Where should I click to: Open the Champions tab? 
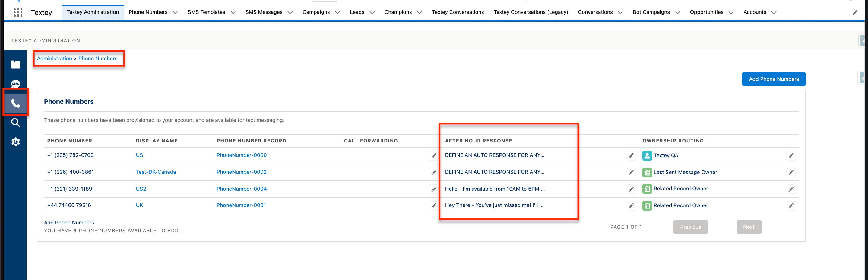click(398, 12)
